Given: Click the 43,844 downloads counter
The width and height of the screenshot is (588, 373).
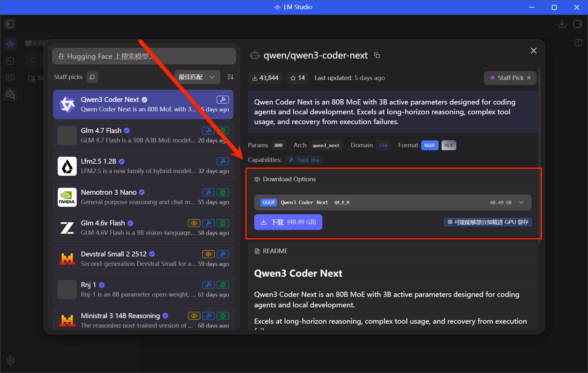Looking at the screenshot, I should tap(265, 78).
